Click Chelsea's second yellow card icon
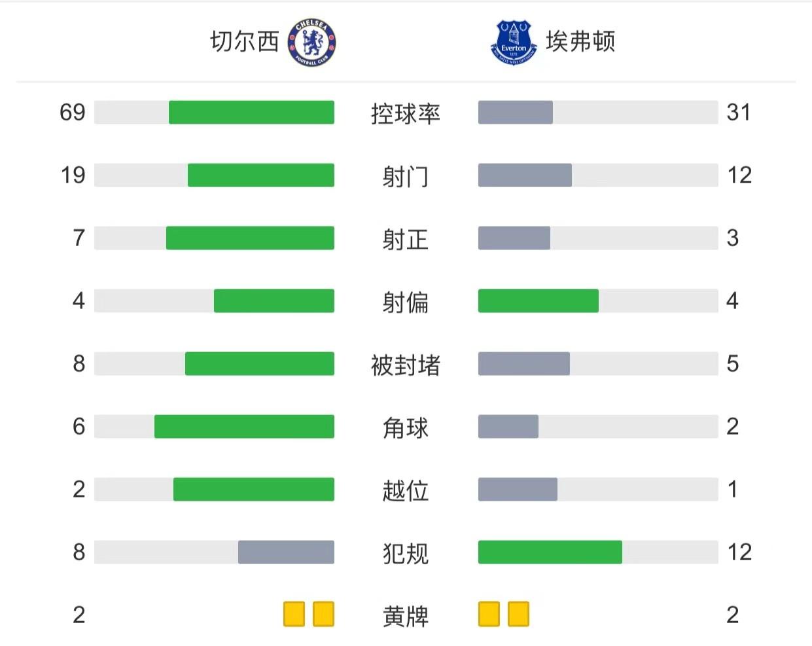This screenshot has height=646, width=812. [x=324, y=615]
